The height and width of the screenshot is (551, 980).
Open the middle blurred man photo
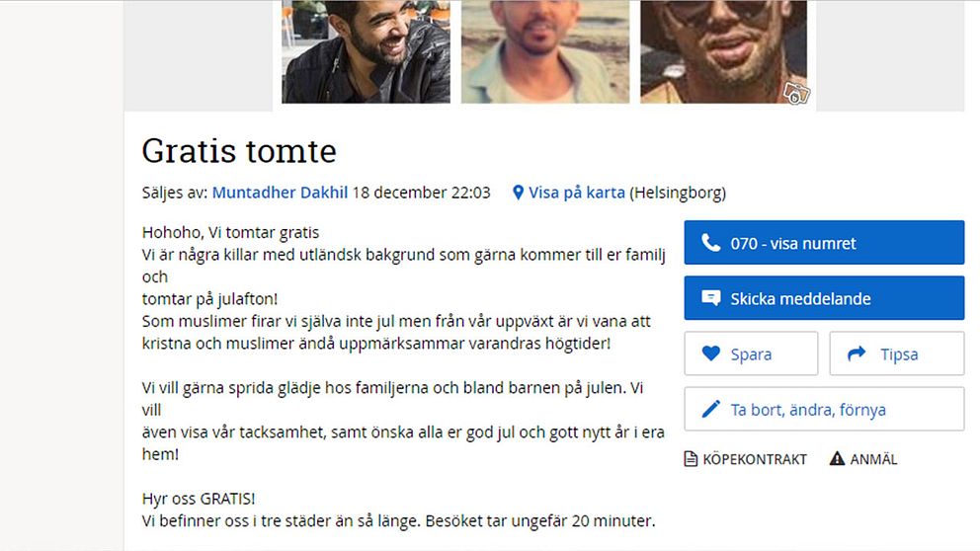click(545, 51)
